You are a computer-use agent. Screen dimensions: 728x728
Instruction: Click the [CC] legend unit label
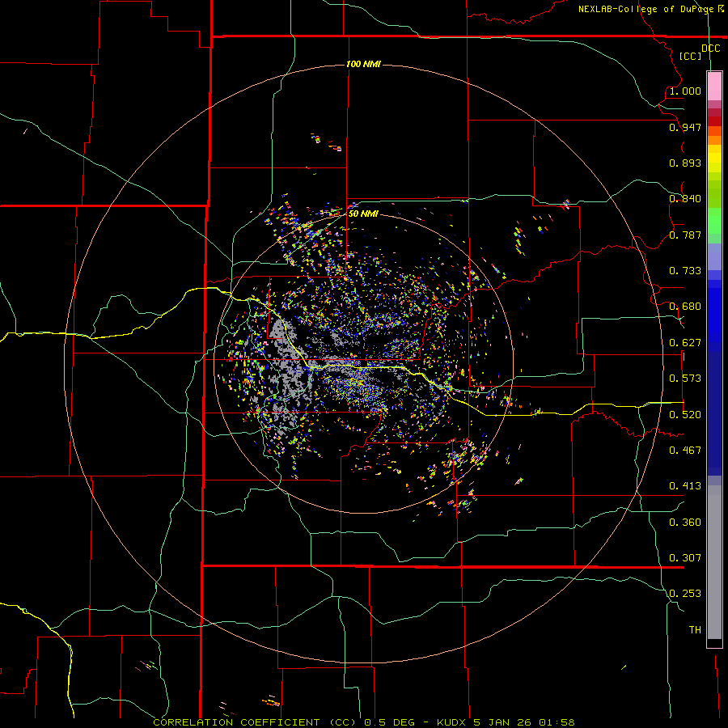[x=691, y=56]
